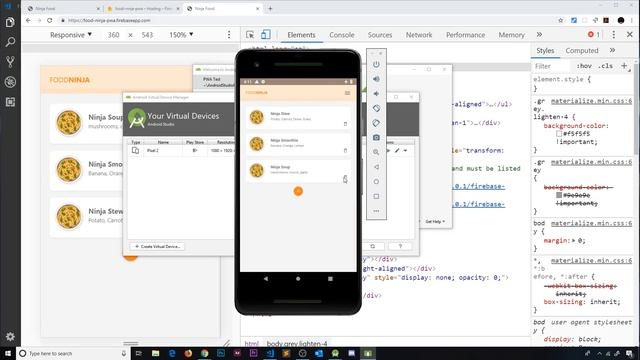Viewport: 640px width, 360px height.
Task: Click the viewport width field showing 360
Action: pos(113,35)
